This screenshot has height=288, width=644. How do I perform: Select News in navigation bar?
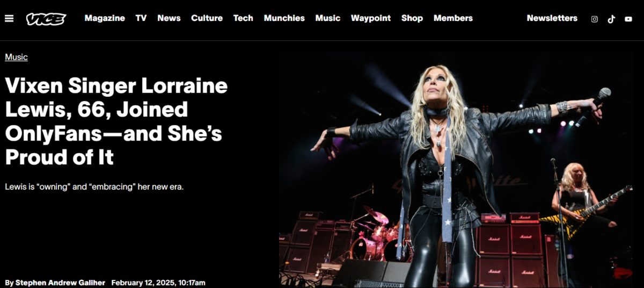169,18
